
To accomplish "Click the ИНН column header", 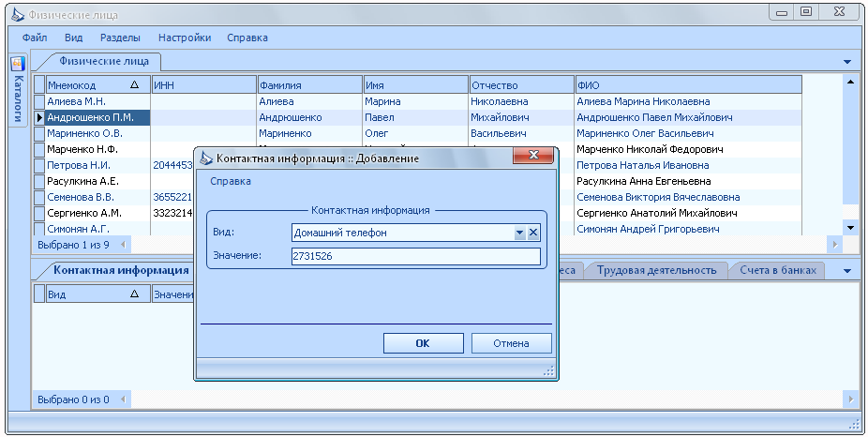I will [x=204, y=84].
